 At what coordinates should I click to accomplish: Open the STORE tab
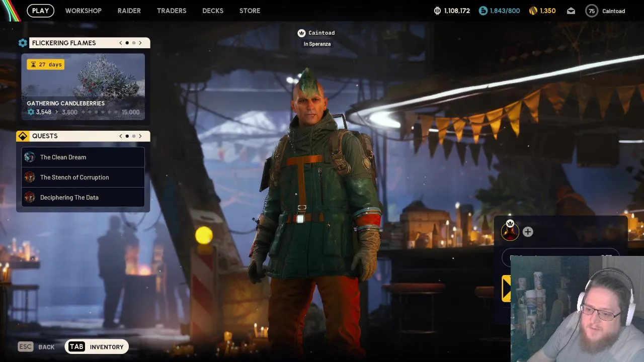pyautogui.click(x=250, y=11)
